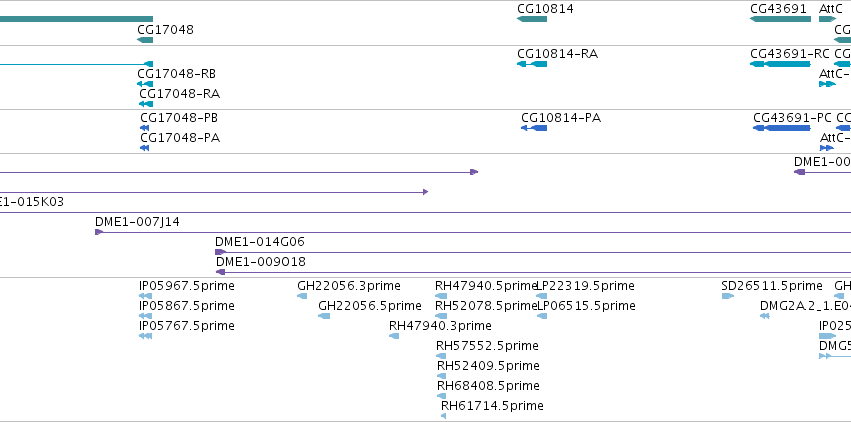The image size is (851, 422).
Task: Select the CG43691-PC protein label
Action: pyautogui.click(x=792, y=118)
